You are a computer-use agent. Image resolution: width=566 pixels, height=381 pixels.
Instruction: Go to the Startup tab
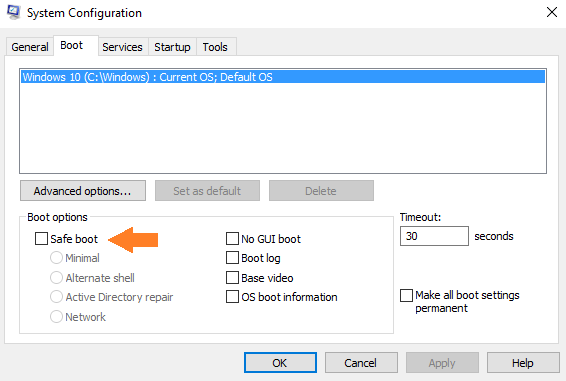coord(172,47)
